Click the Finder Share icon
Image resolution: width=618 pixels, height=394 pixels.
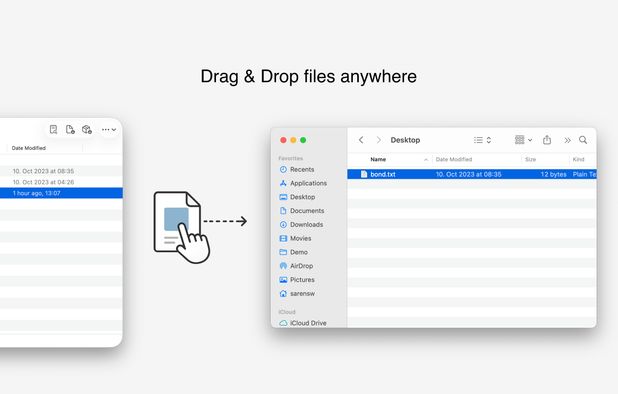point(547,140)
